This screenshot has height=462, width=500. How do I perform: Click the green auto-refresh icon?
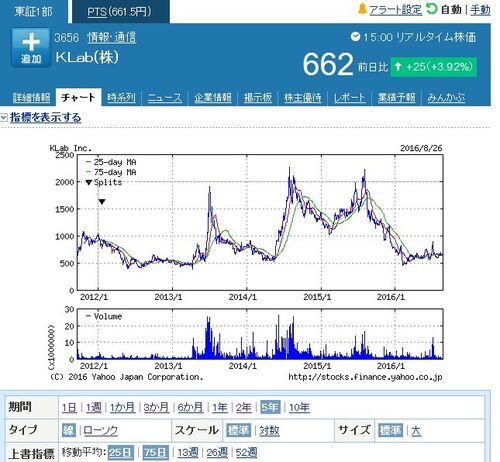click(x=432, y=9)
